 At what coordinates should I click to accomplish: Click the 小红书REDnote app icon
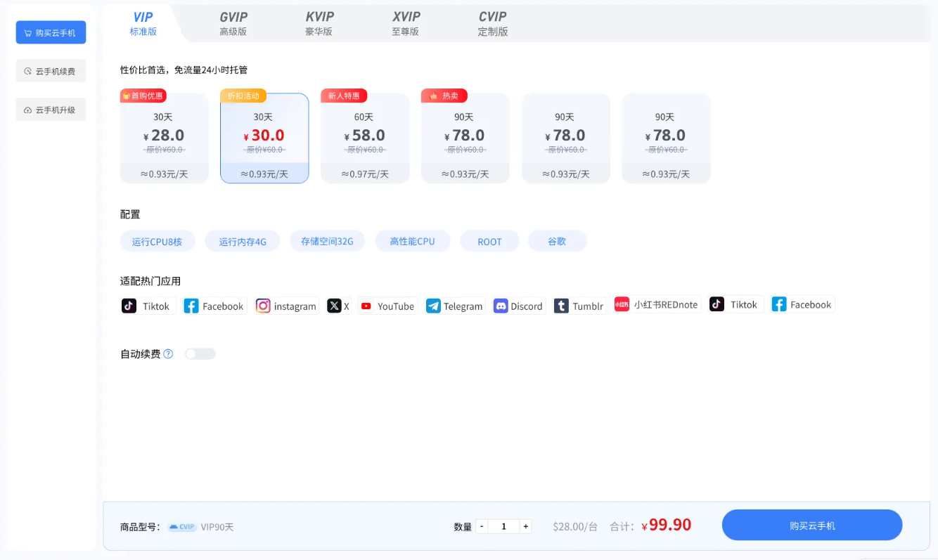click(x=622, y=304)
